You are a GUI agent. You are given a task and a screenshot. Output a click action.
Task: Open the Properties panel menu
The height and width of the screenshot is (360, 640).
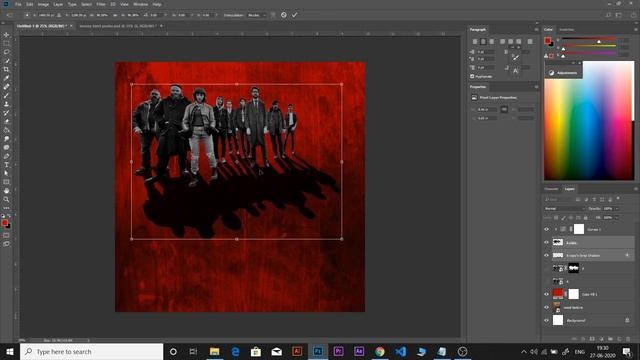(x=536, y=87)
